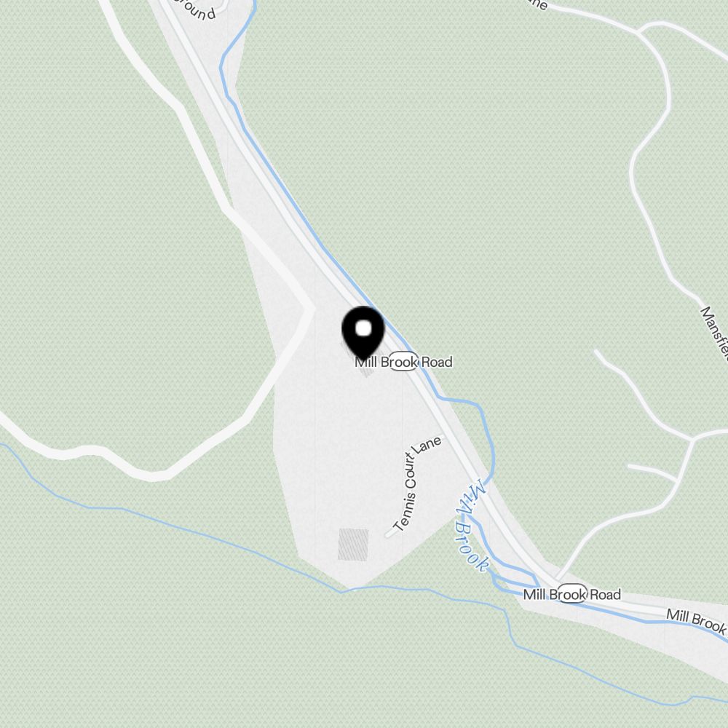728x728 pixels.
Task: Click the winding white road at upper right
Action: point(650,139)
